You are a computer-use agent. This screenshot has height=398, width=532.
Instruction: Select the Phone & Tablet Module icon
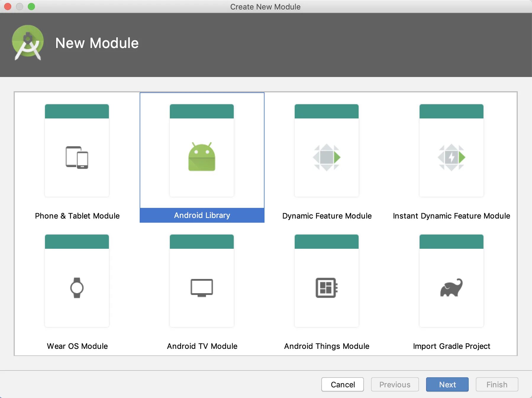77,158
